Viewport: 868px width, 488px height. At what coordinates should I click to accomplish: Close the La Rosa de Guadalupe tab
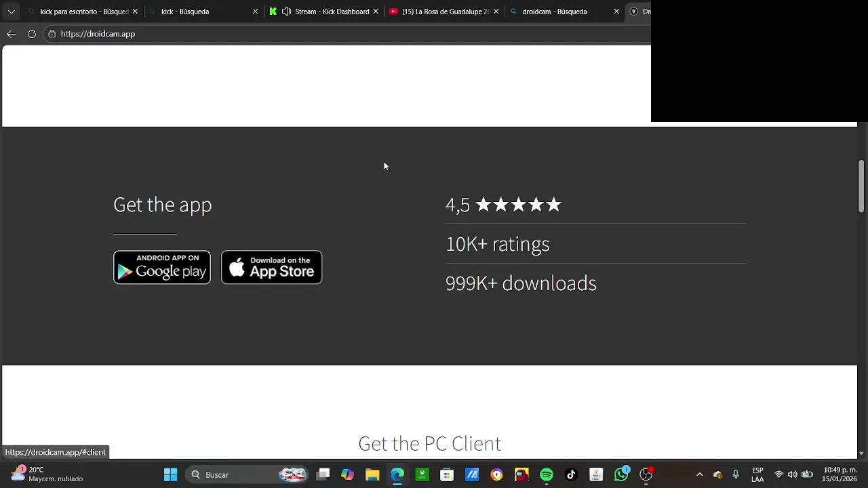point(496,12)
